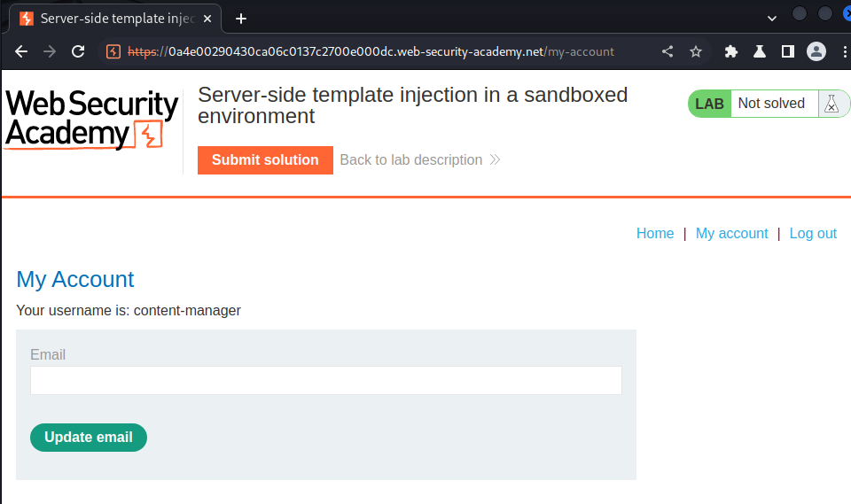Click the Submit solution button

click(x=265, y=160)
